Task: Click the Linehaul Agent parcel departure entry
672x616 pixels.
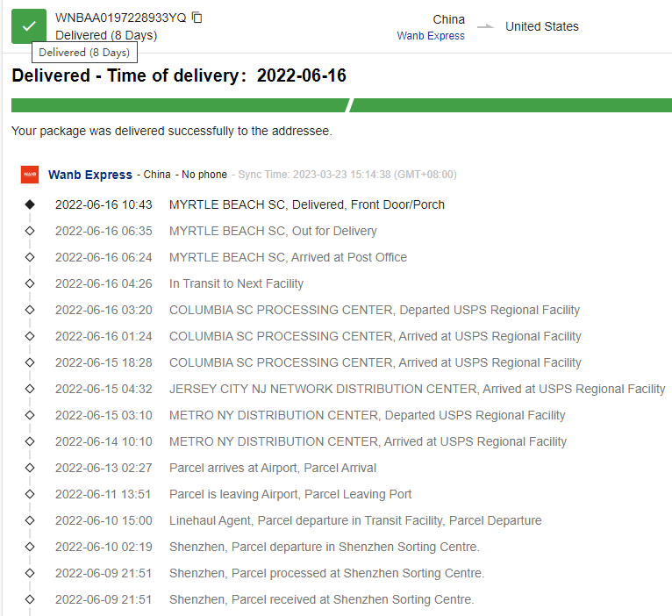Action: coord(355,520)
